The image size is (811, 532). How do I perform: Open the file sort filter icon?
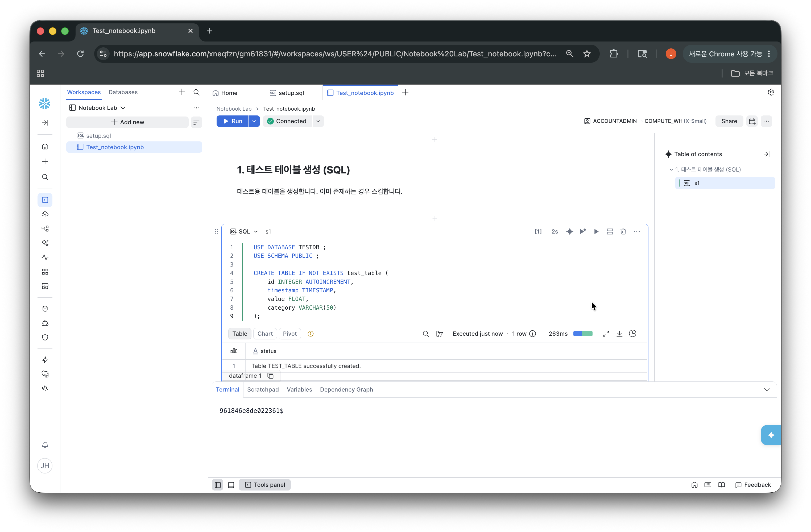coord(196,122)
